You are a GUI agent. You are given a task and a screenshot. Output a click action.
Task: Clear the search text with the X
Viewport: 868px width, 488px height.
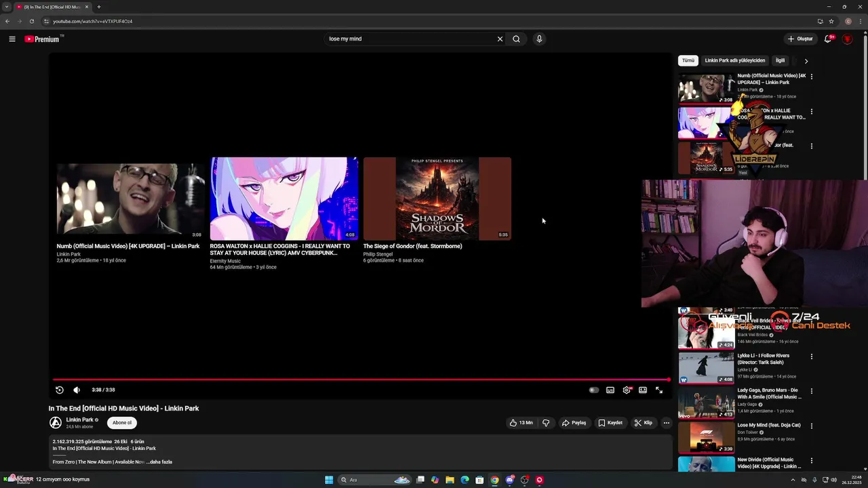pos(500,39)
